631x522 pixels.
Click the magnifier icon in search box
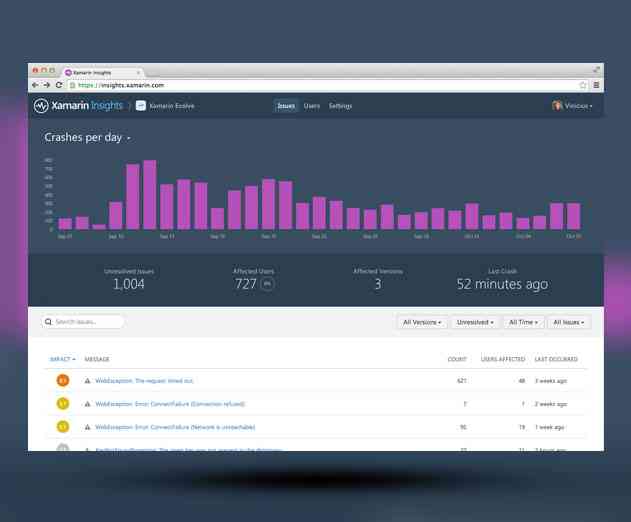tap(48, 322)
